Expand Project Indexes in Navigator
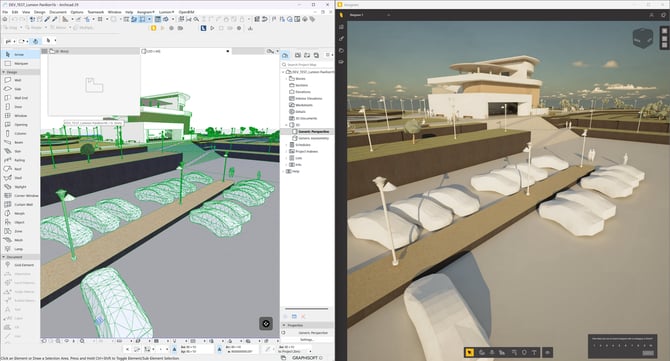The image size is (670, 361). (286, 151)
